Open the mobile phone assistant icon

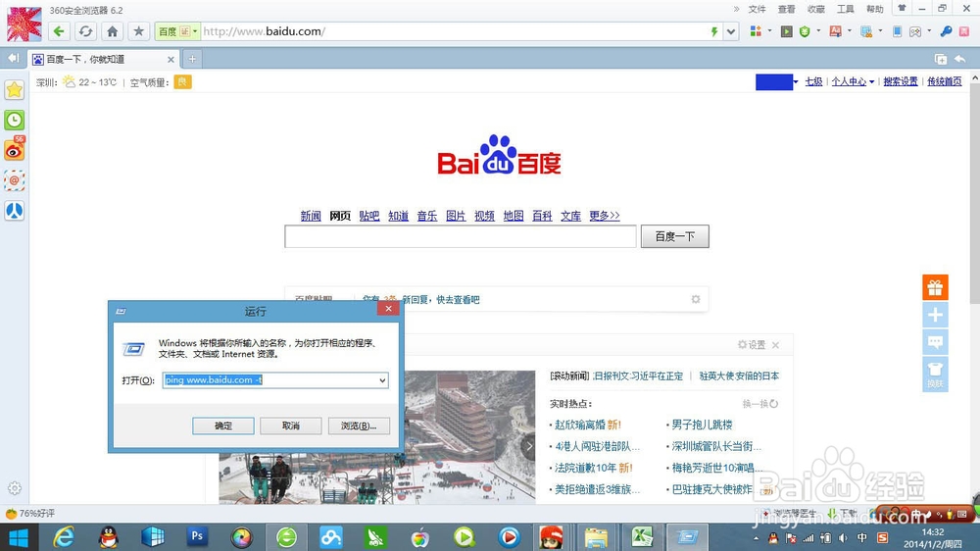(897, 31)
